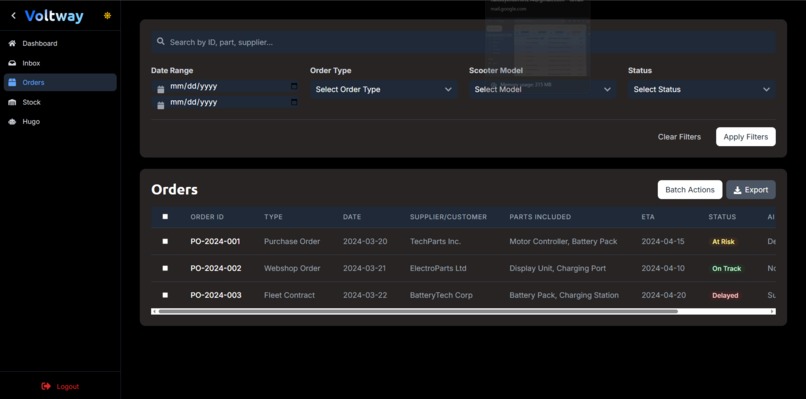
Task: Click supplier BatteryTech Corp
Action: click(441, 295)
